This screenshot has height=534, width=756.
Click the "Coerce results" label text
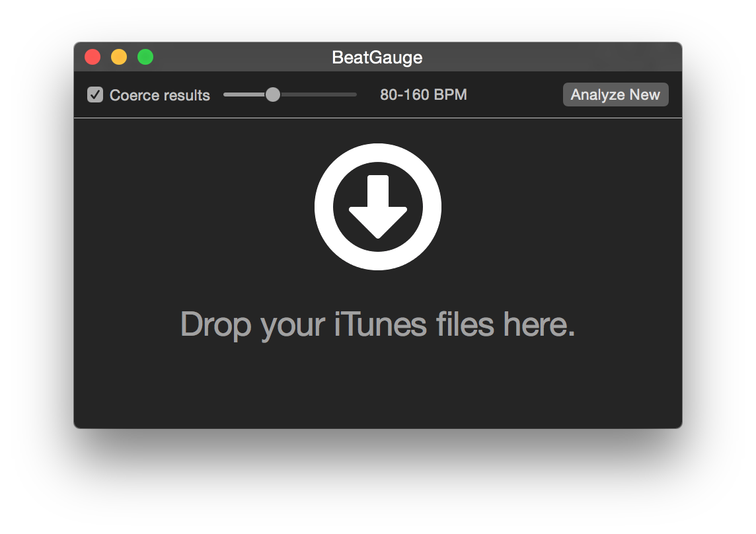point(159,95)
